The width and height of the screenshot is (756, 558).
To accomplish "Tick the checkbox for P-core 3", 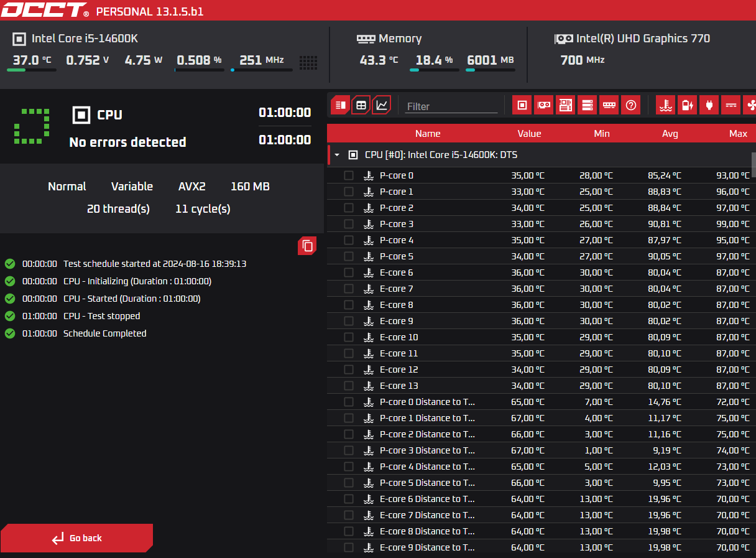I will pos(349,224).
